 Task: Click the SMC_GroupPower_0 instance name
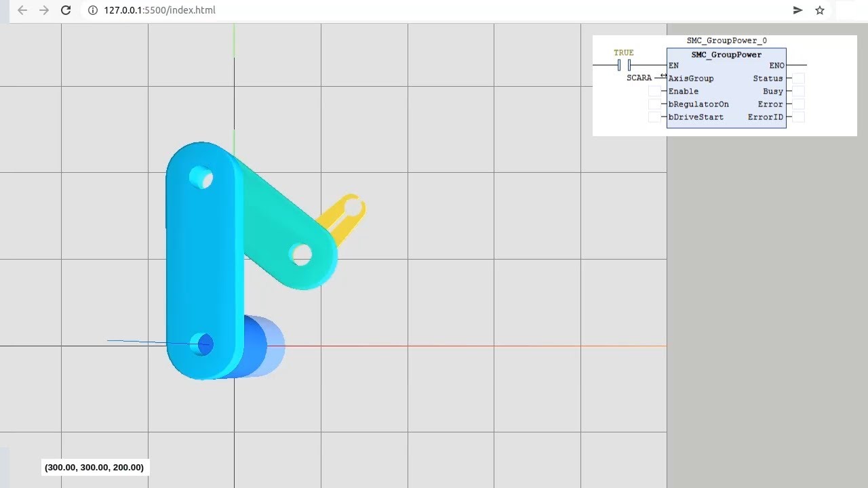point(726,41)
